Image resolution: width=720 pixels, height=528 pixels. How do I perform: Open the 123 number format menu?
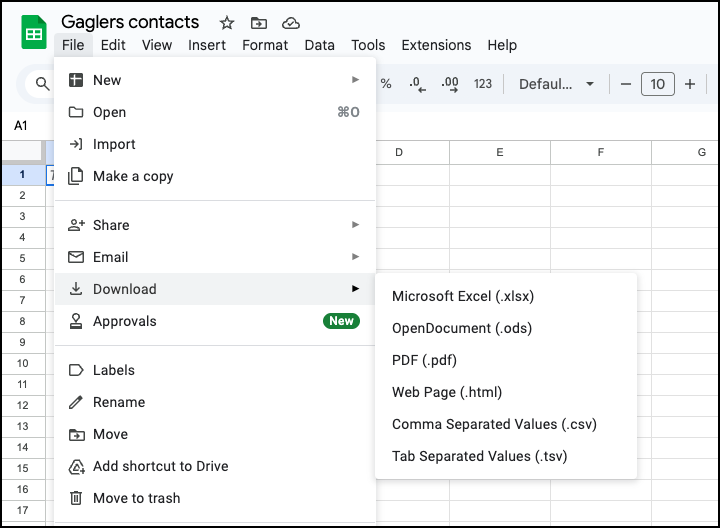[483, 84]
